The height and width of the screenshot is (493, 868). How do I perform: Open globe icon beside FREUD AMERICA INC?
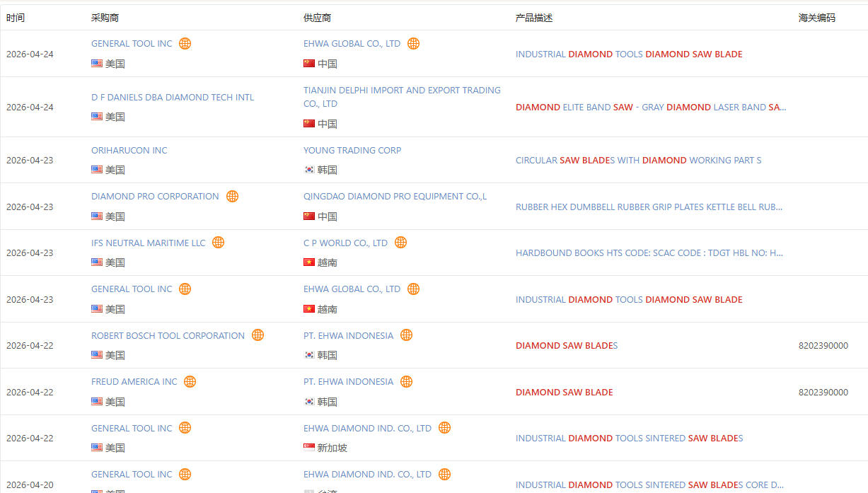pyautogui.click(x=190, y=381)
